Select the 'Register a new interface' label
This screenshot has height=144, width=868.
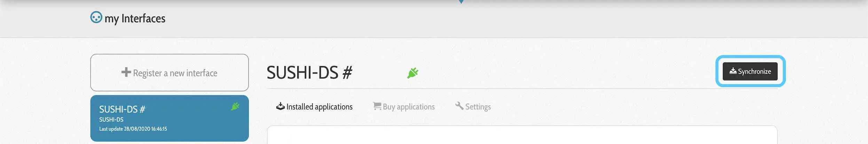tap(175, 73)
